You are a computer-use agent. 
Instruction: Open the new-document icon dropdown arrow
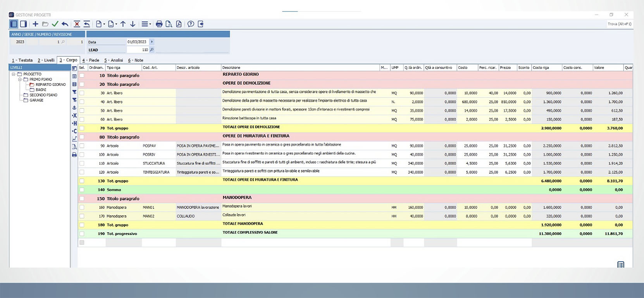pyautogui.click(x=104, y=24)
